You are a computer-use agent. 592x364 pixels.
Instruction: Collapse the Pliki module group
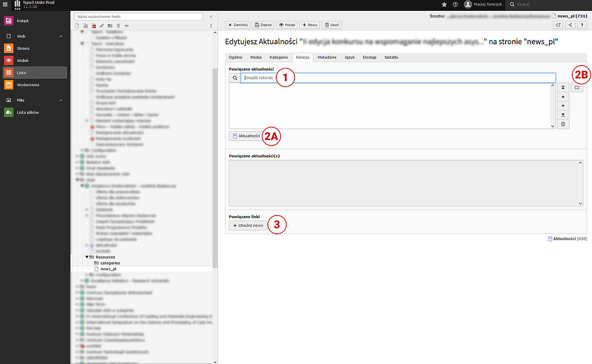tap(61, 100)
